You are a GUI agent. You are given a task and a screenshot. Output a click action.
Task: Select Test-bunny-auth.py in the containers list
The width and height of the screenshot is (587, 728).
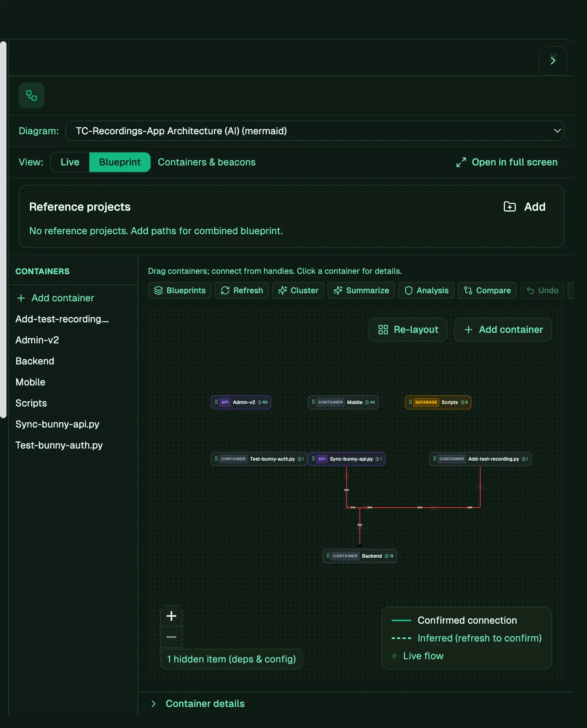tap(59, 445)
